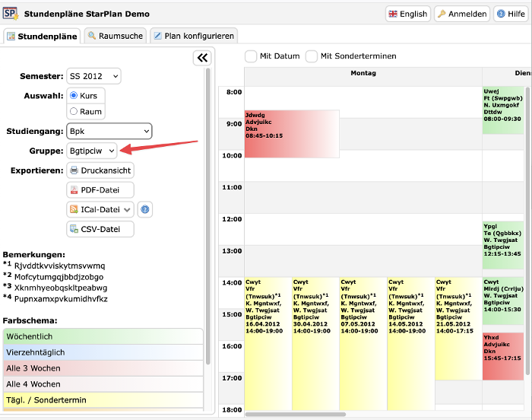Open the Hilfe help button
This screenshot has width=532, height=420.
[511, 14]
